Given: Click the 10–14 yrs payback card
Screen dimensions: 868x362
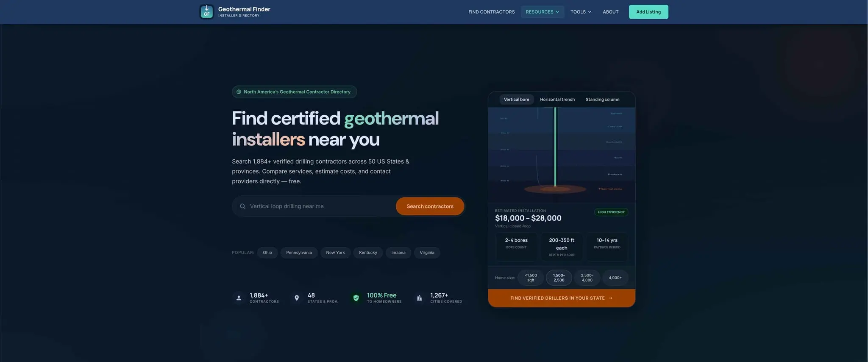Looking at the screenshot, I should point(607,247).
